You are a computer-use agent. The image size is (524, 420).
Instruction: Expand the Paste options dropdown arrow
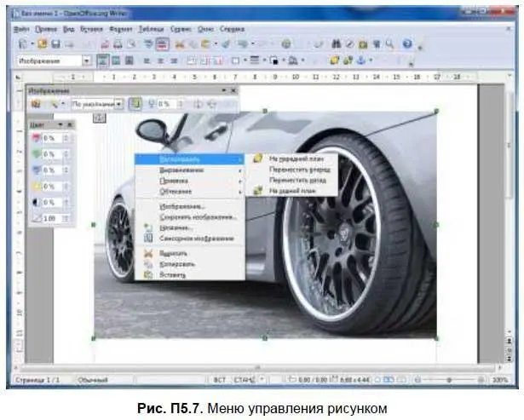pyautogui.click(x=216, y=43)
